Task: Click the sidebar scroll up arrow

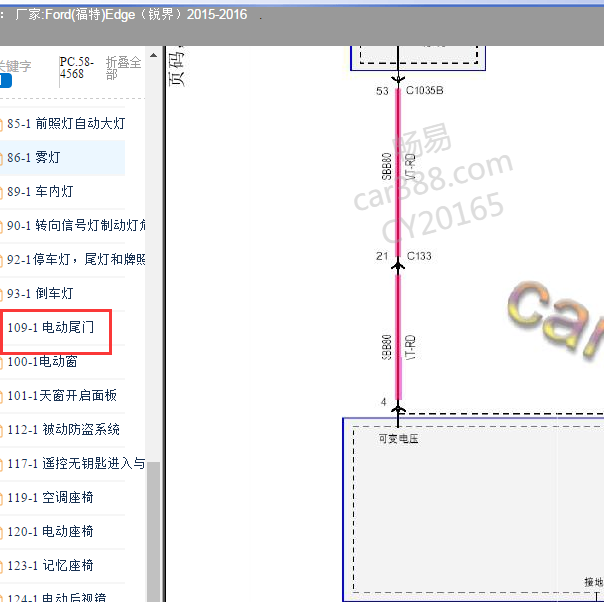Action: [x=153, y=55]
